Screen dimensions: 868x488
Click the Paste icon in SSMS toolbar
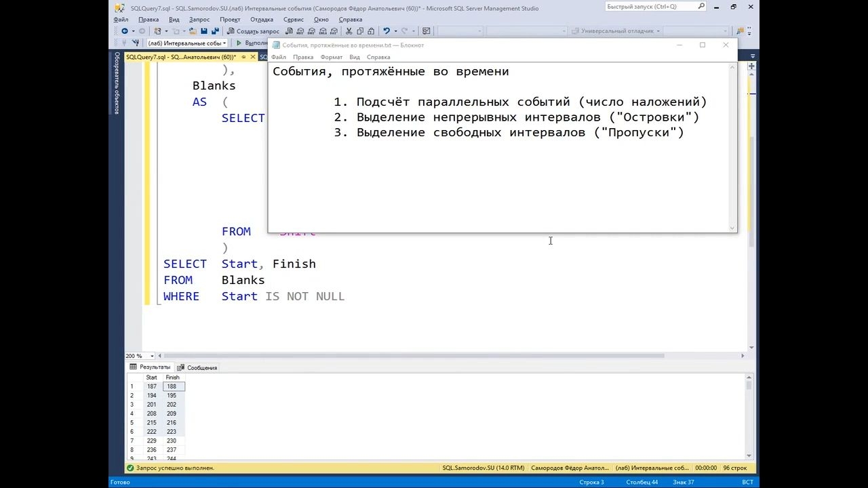370,31
